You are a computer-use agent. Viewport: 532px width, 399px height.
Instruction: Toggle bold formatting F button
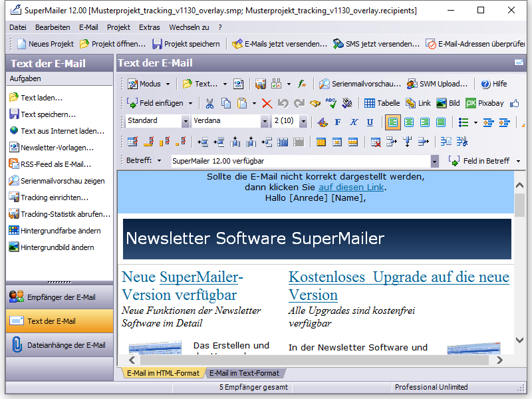pos(338,122)
